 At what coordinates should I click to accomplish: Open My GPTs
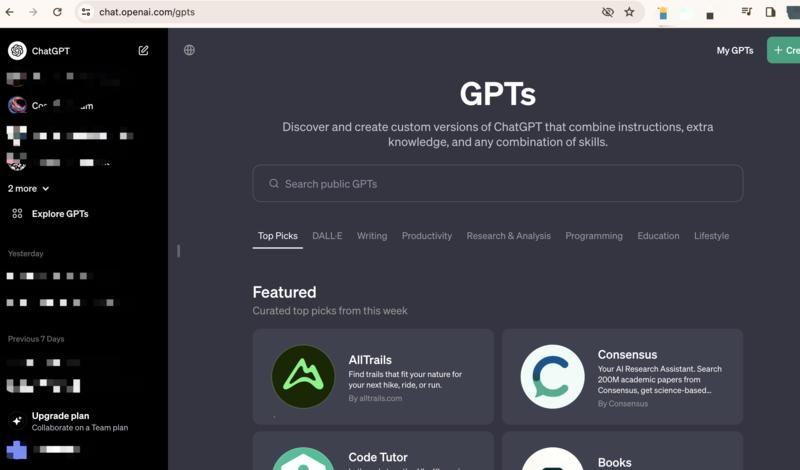click(735, 51)
